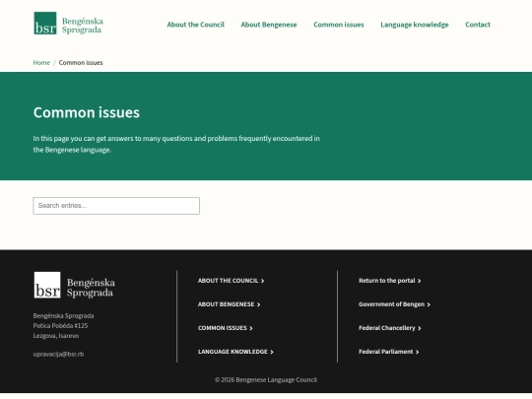532x399 pixels.
Task: Click Bengénska Sprograda text in footer address
Action: 63,316
